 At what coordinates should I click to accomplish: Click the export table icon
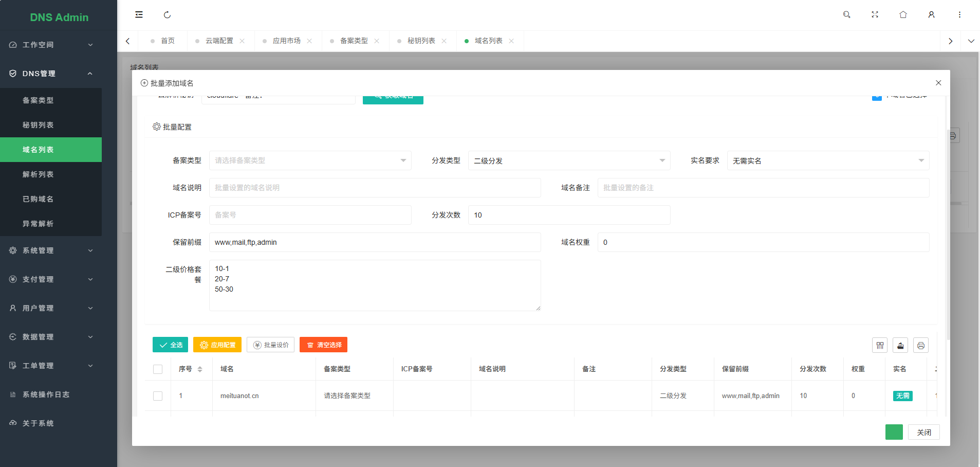pyautogui.click(x=900, y=345)
